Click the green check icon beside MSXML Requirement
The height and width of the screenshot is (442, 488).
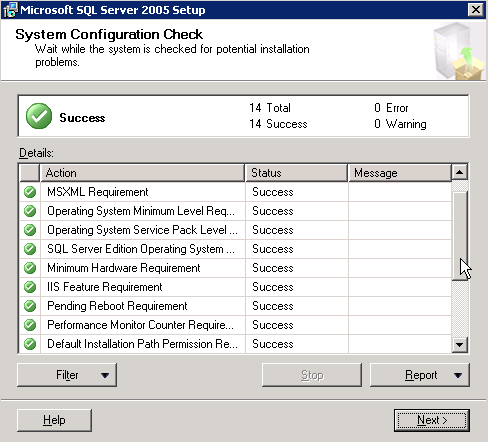pyautogui.click(x=30, y=192)
